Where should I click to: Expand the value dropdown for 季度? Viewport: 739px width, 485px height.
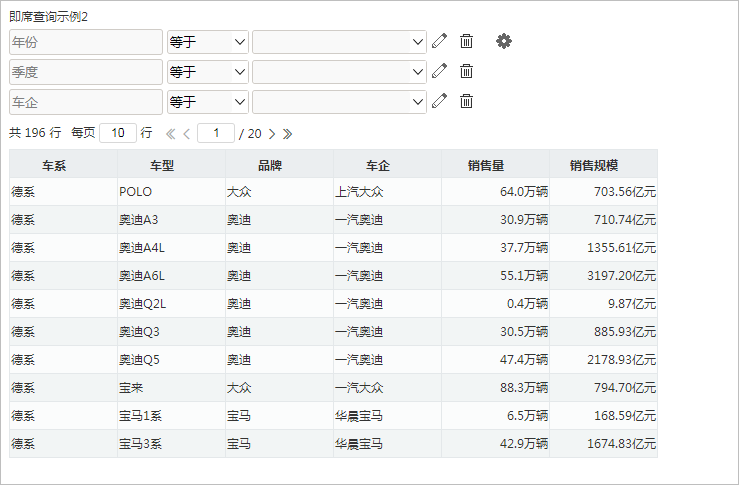click(x=339, y=72)
